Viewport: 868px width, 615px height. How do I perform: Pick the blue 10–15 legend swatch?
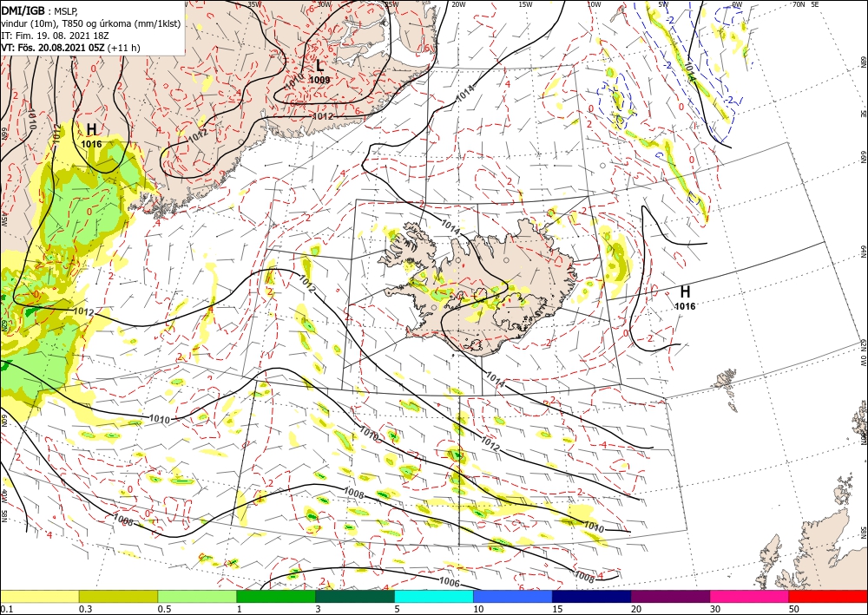pyautogui.click(x=513, y=597)
